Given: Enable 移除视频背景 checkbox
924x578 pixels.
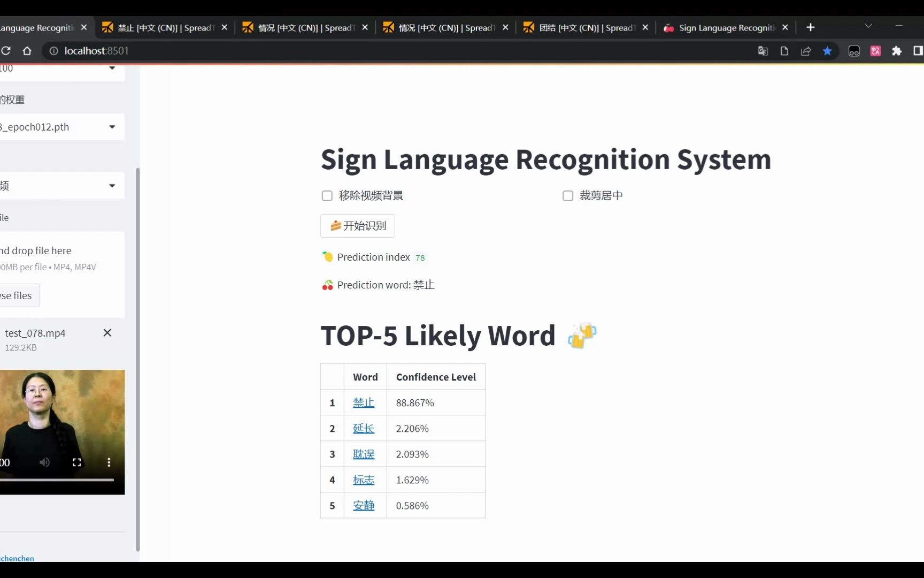Looking at the screenshot, I should 327,196.
